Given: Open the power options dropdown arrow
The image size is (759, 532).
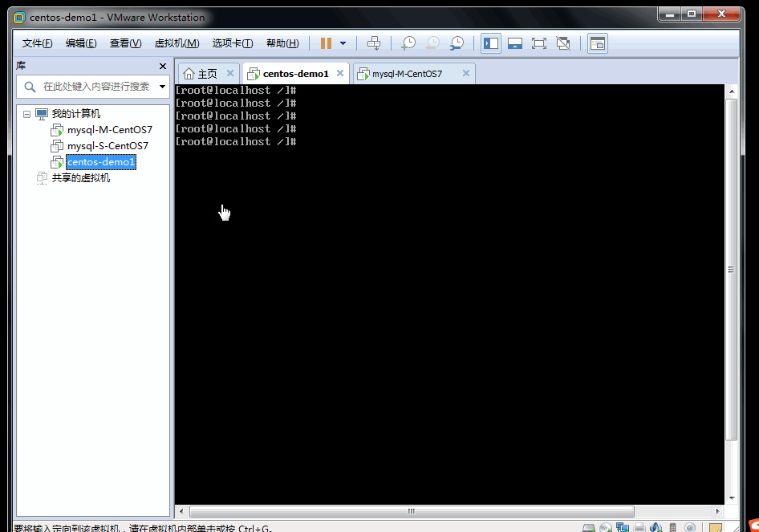Looking at the screenshot, I should click(343, 43).
